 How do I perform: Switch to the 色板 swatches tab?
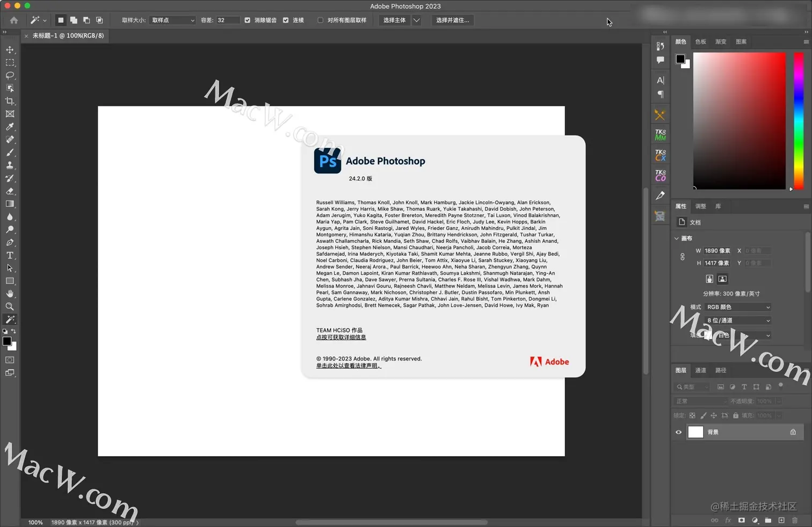click(701, 42)
